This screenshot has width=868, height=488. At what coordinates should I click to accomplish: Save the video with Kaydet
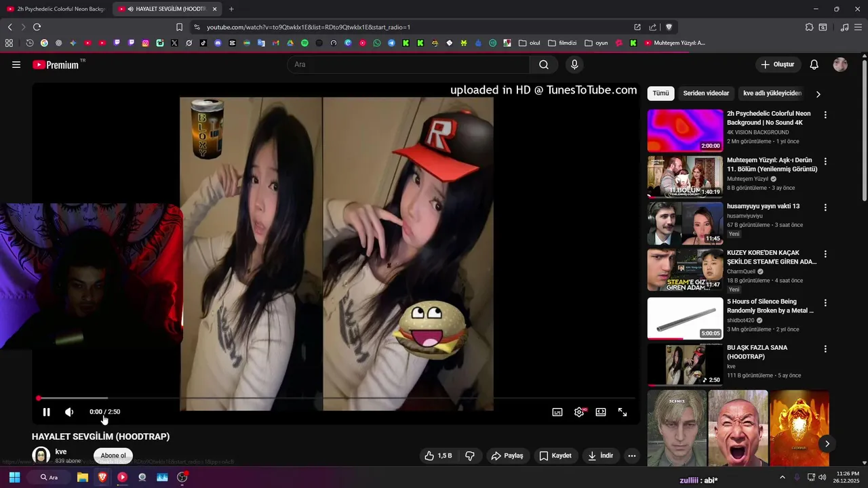point(555,455)
